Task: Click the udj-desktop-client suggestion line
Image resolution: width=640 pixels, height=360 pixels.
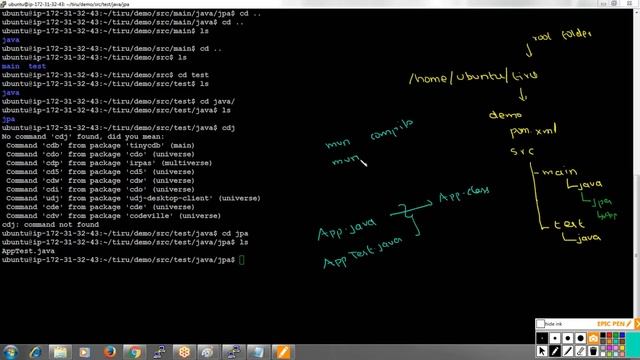Action: point(133,198)
